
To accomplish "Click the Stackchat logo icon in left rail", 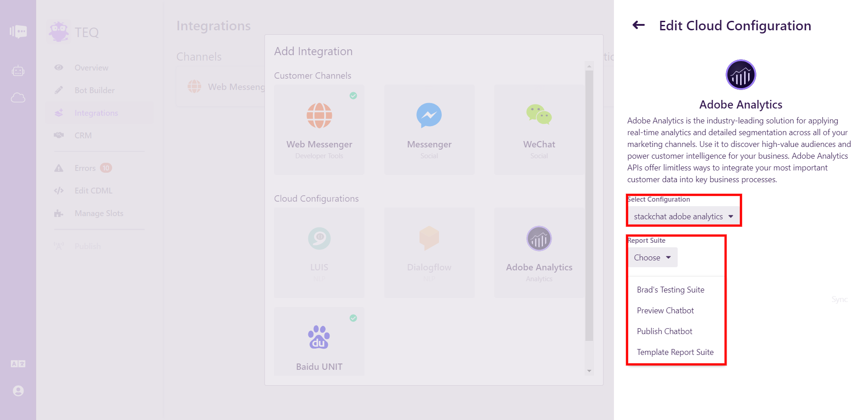I will (18, 32).
